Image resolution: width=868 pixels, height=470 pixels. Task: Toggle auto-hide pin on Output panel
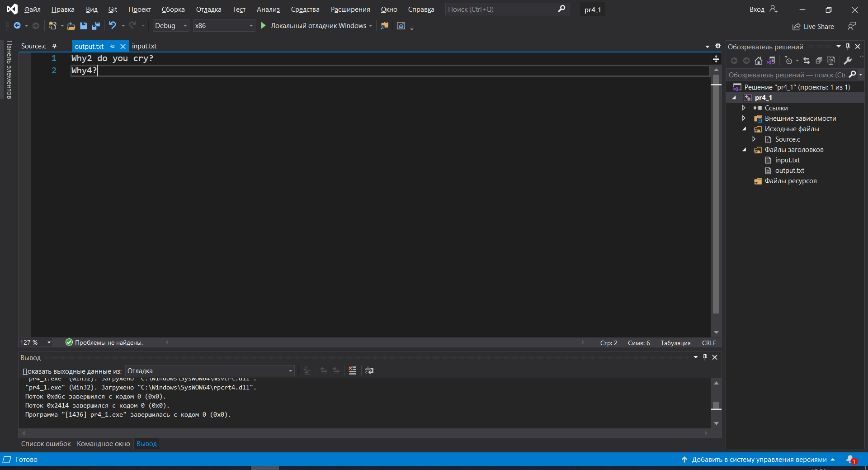(x=705, y=357)
